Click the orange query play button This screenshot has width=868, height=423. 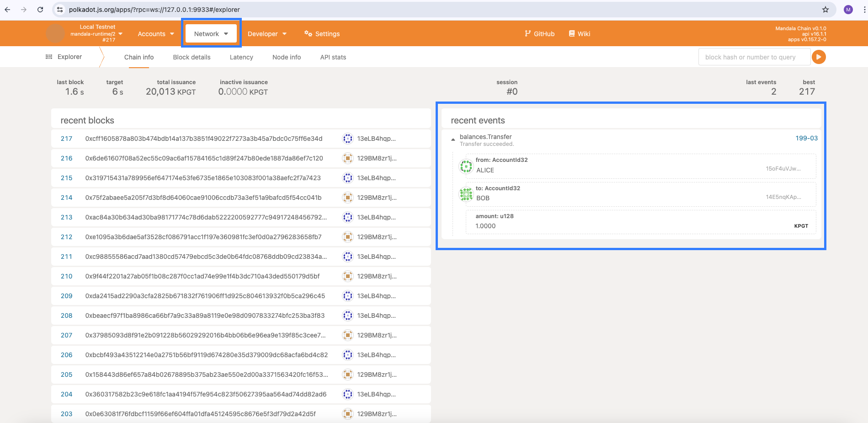pos(819,57)
